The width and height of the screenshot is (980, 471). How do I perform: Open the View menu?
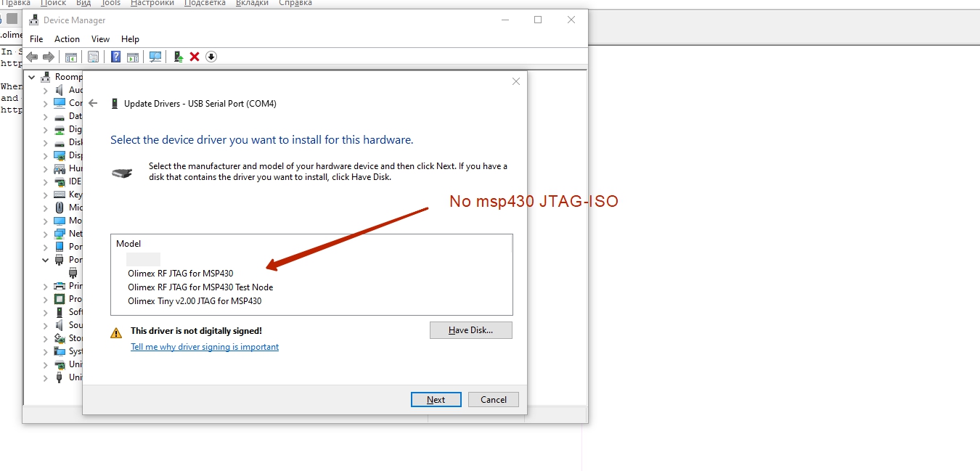pyautogui.click(x=100, y=39)
